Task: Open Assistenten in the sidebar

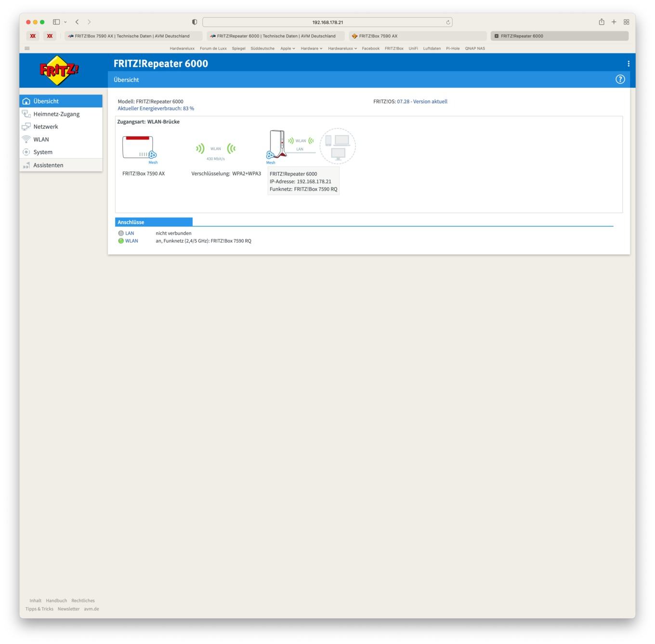Action: 61,165
